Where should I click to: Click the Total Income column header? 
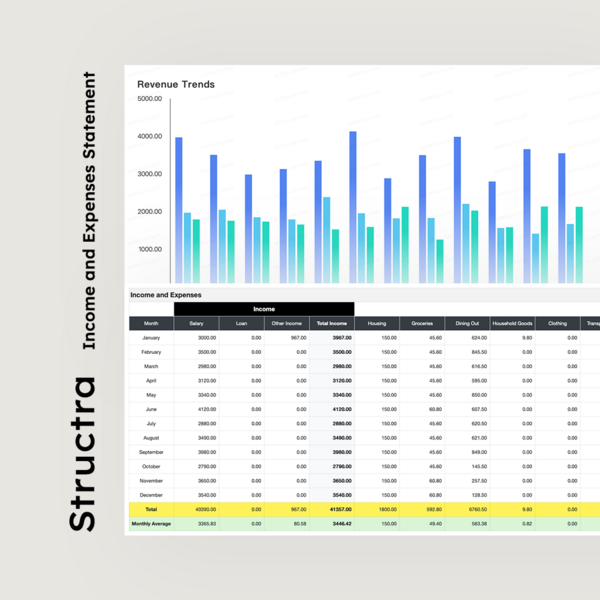(332, 323)
